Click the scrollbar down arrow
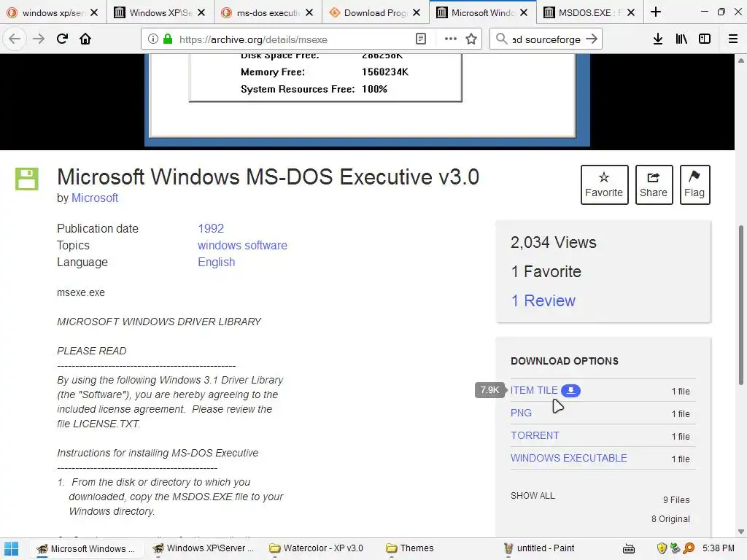Screen dimensions: 747x560 (741, 532)
